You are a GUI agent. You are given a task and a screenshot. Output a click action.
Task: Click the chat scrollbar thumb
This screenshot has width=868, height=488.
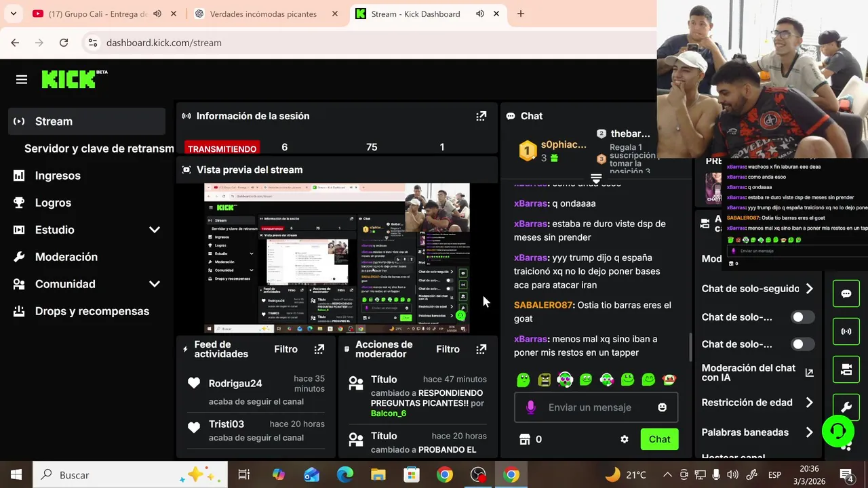(690, 347)
